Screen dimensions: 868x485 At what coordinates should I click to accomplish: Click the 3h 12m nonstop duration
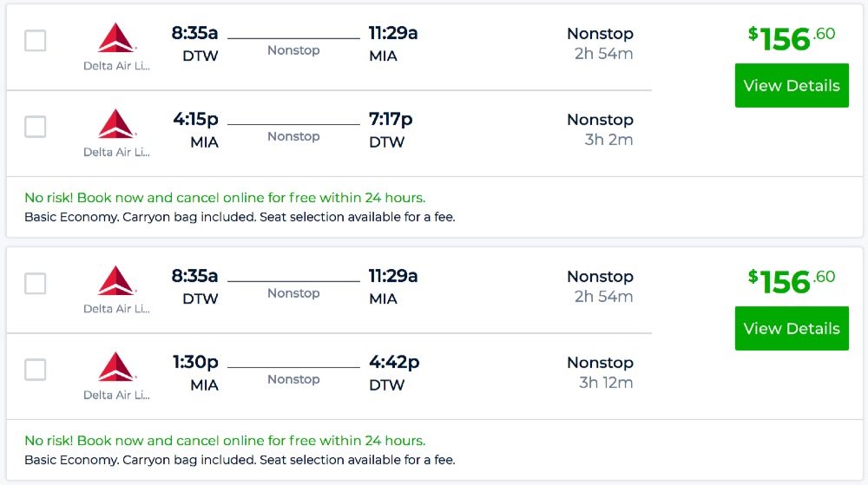click(606, 383)
